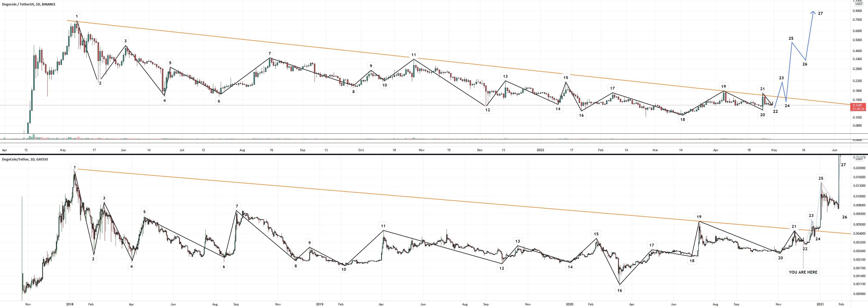The height and width of the screenshot is (308, 868).
Task: Click the 'DogeCoin/Tether, 1D, GATEIO' chart title
Action: 25,159
